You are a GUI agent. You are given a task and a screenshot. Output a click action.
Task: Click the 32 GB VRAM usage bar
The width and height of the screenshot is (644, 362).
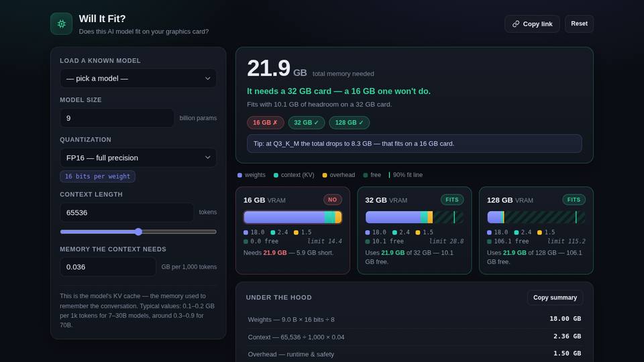click(415, 217)
